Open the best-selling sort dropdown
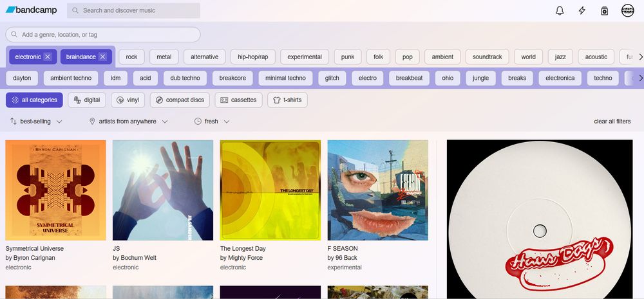Image resolution: width=644 pixels, height=299 pixels. 35,122
